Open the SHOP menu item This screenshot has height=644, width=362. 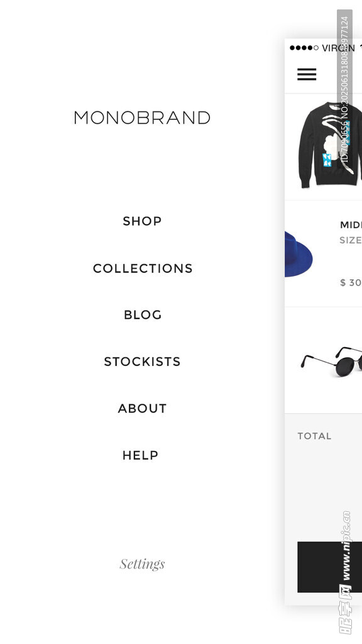click(x=142, y=221)
